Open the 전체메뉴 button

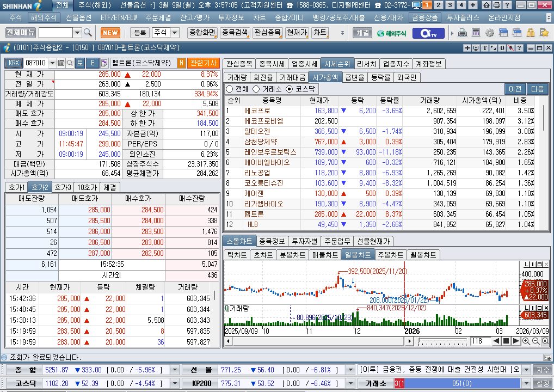pyautogui.click(x=21, y=33)
